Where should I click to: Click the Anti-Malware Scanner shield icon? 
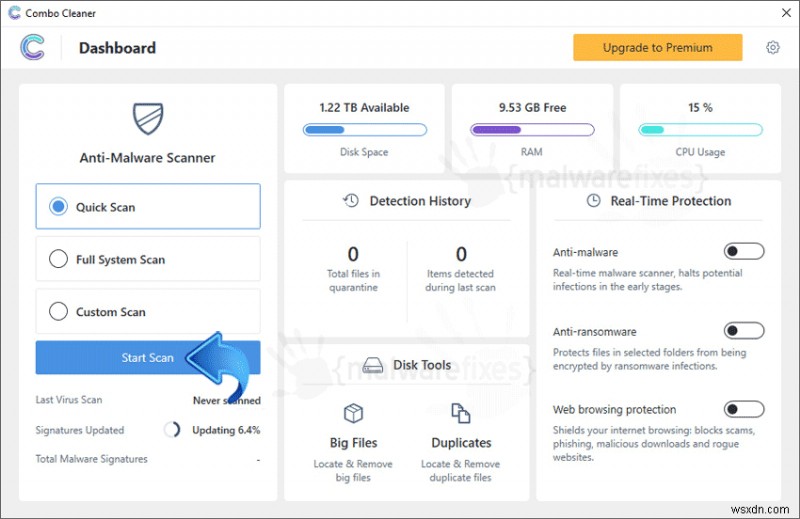(148, 118)
